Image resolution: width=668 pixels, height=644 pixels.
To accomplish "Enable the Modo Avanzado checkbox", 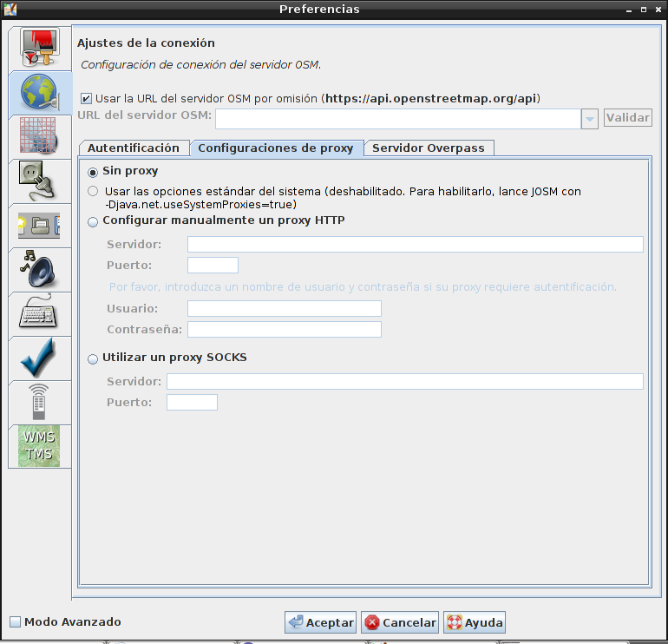I will [16, 621].
